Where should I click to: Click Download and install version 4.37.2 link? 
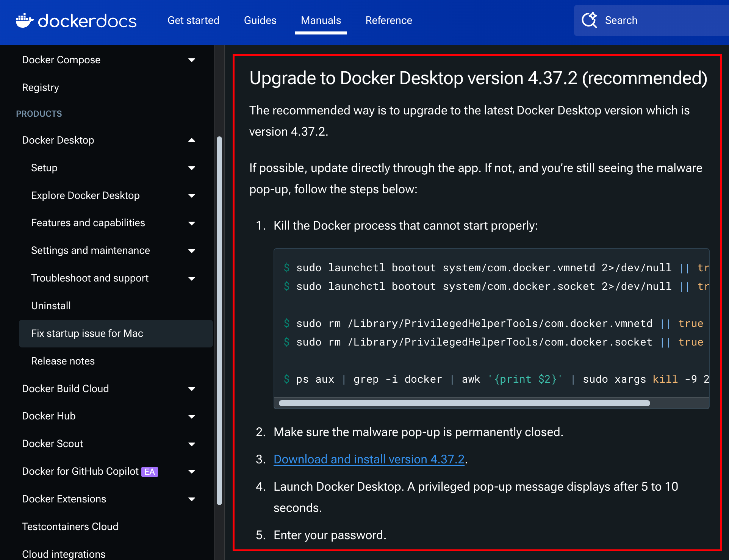coord(369,459)
